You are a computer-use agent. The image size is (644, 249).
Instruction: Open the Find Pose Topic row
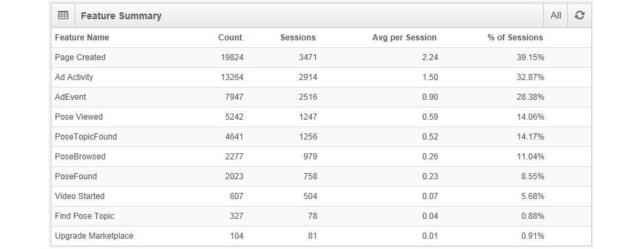321,216
